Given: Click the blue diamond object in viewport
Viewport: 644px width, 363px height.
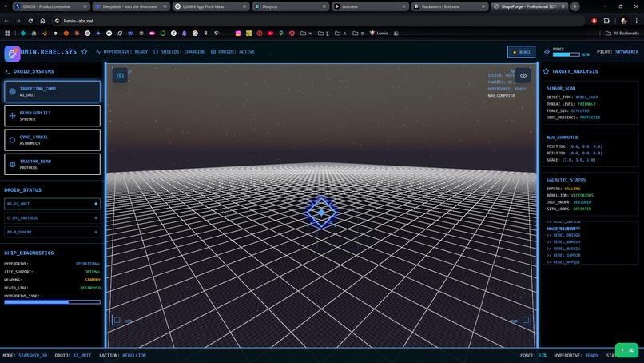Looking at the screenshot, I should click(x=321, y=213).
